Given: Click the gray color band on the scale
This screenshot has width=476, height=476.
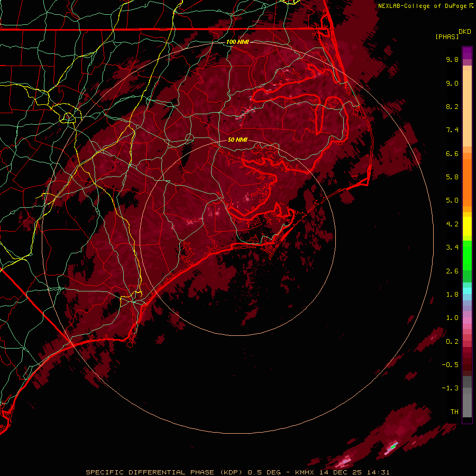Looking at the screenshot, I should (x=467, y=396).
